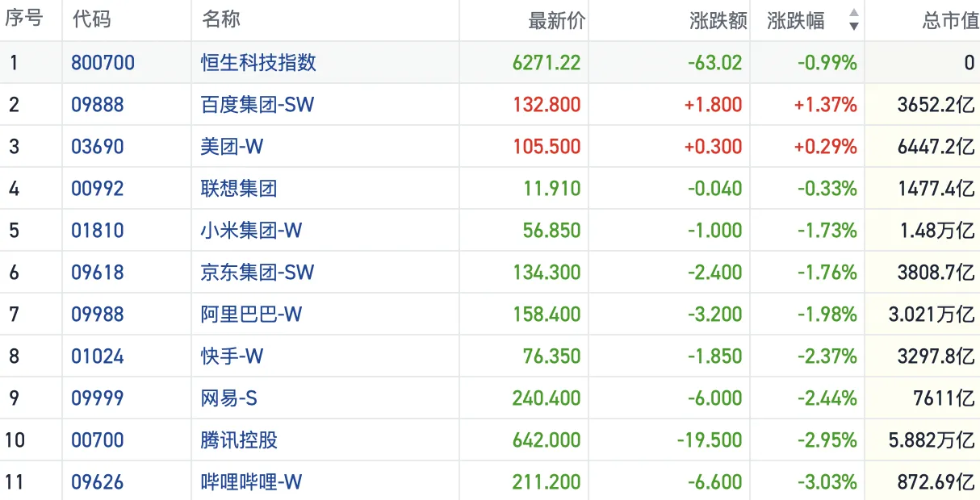Open stock code 09999
Viewport: 980px width, 500px height.
point(98,398)
